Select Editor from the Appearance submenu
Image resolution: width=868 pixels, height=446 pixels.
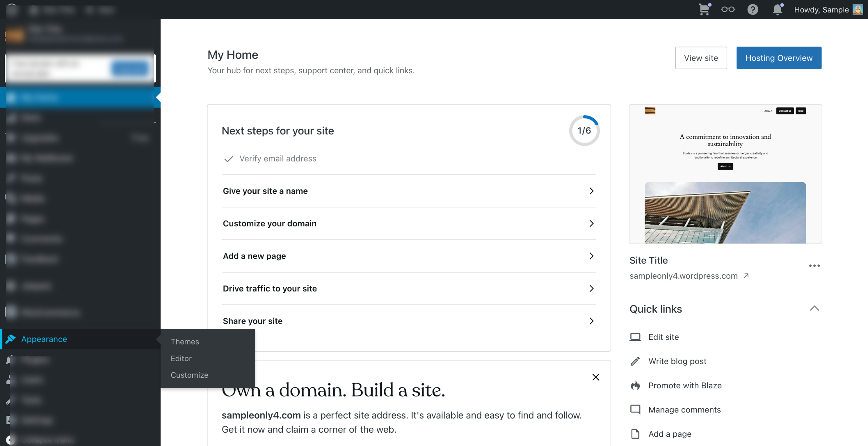(181, 358)
